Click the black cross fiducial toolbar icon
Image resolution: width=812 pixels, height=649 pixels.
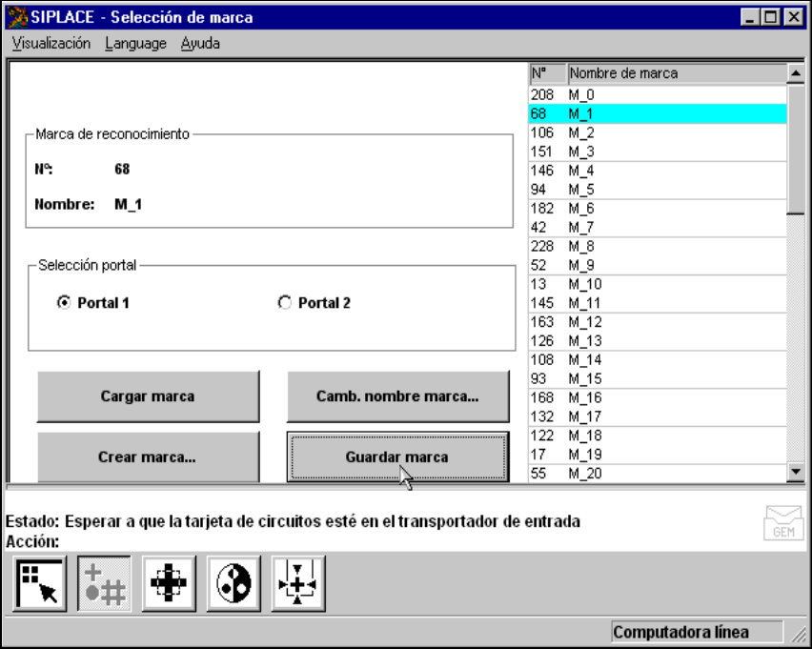pyautogui.click(x=169, y=584)
